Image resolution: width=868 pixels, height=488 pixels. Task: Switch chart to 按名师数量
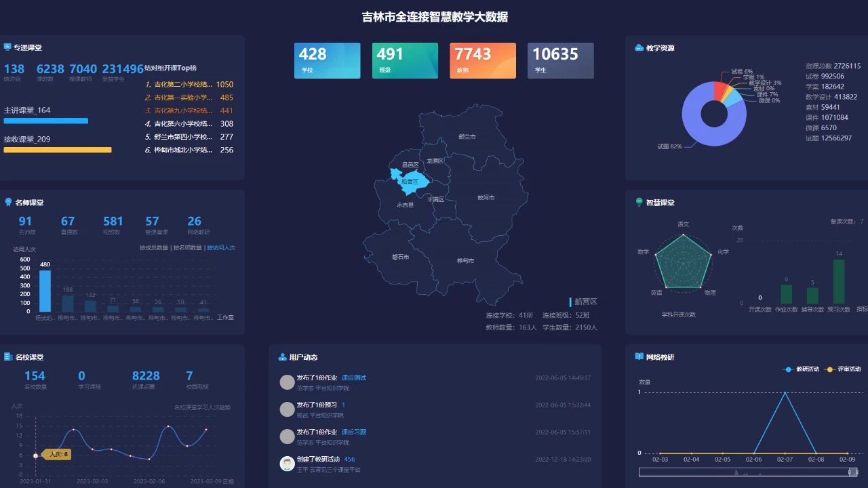(x=188, y=248)
